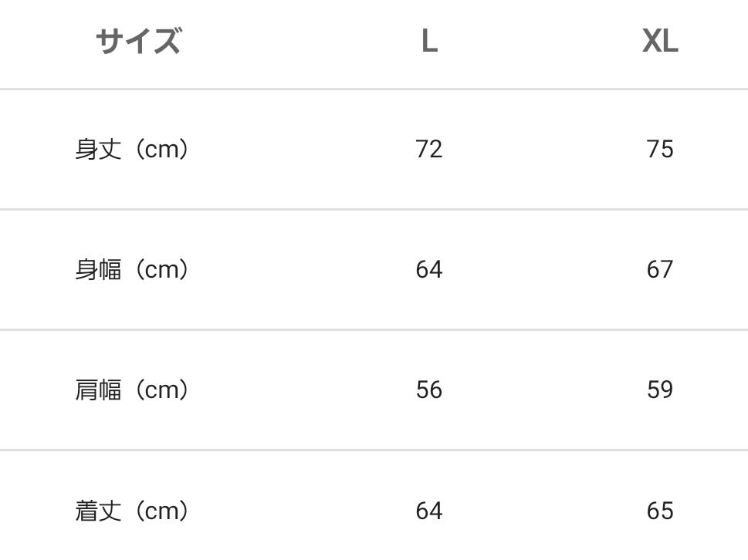This screenshot has width=748, height=560.
Task: Select the 着丈 value 64 for L
Action: point(429,511)
